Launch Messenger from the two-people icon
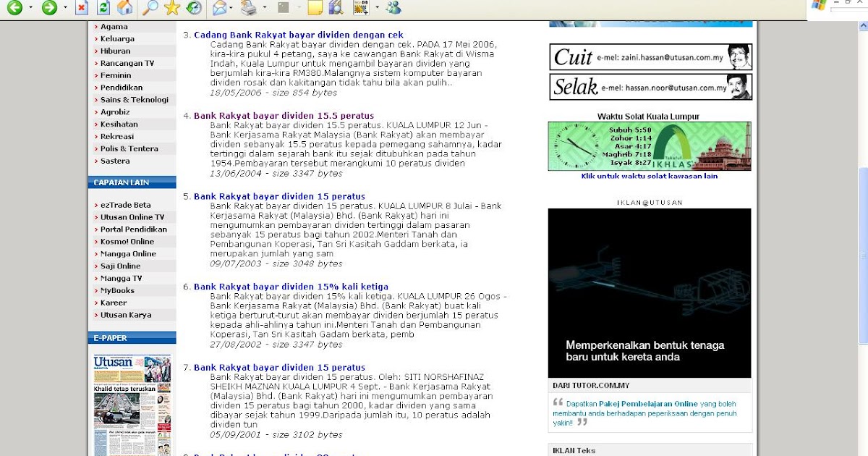The height and width of the screenshot is (456, 868). (x=393, y=8)
